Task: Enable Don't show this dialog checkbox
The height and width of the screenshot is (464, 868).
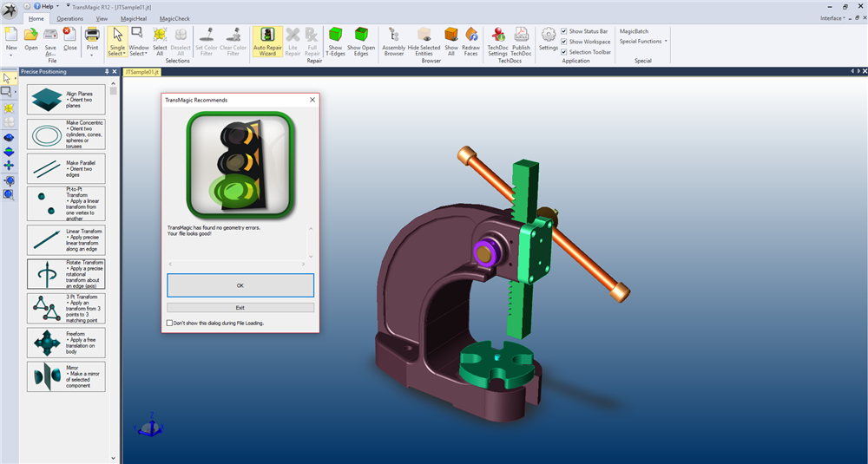Action: coord(170,323)
